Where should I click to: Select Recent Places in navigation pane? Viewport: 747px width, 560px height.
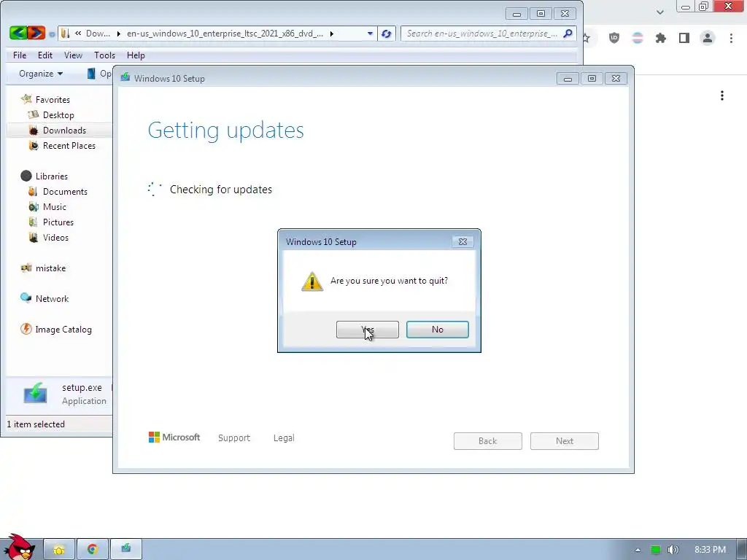tap(69, 145)
